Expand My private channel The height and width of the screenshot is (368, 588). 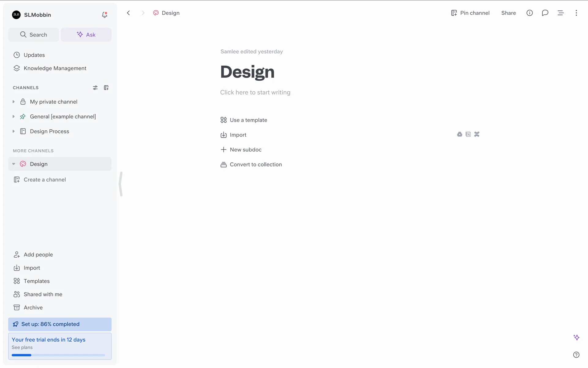coord(13,102)
